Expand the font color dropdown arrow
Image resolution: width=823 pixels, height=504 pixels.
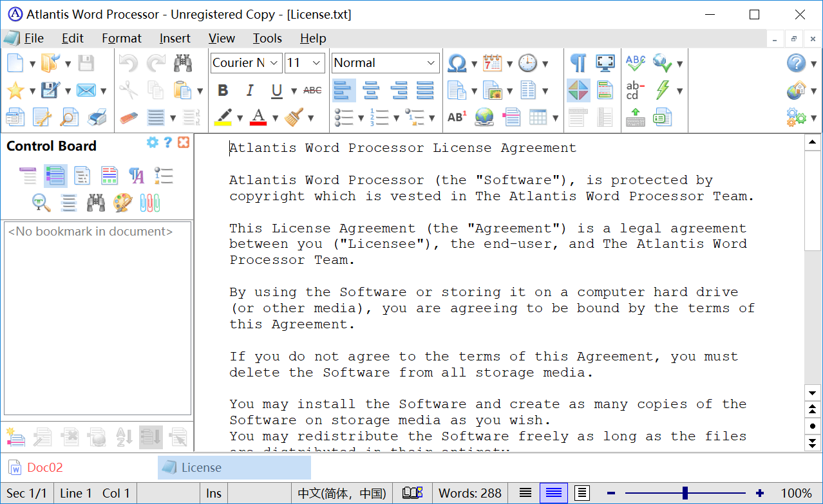(x=276, y=118)
